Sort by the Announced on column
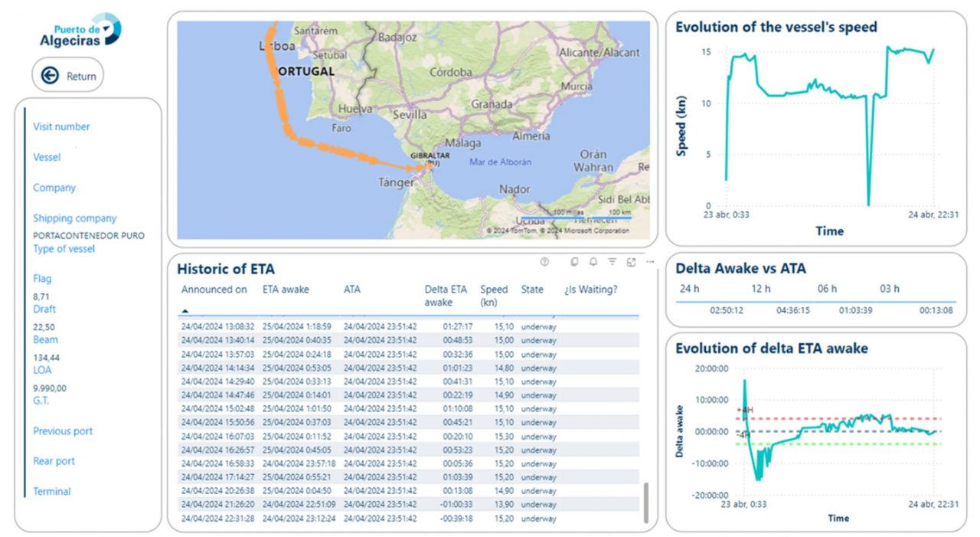The width and height of the screenshot is (980, 537). (214, 290)
